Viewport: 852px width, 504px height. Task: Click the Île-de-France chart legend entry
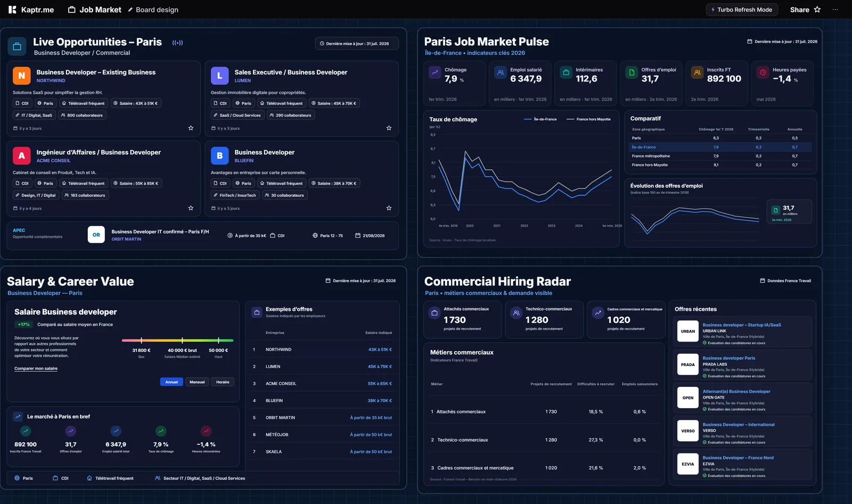click(540, 119)
